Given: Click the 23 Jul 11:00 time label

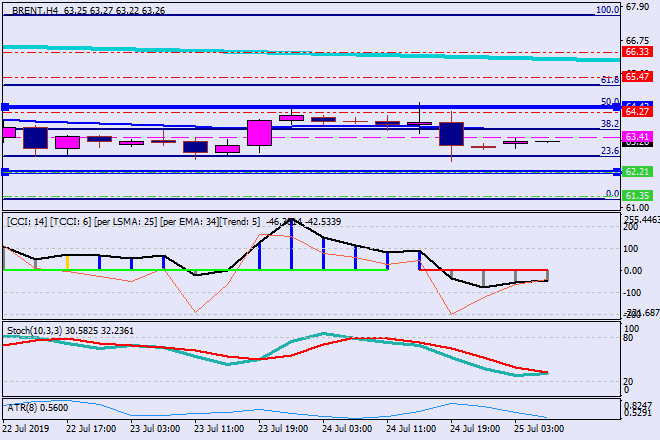Looking at the screenshot, I should pos(219,429).
